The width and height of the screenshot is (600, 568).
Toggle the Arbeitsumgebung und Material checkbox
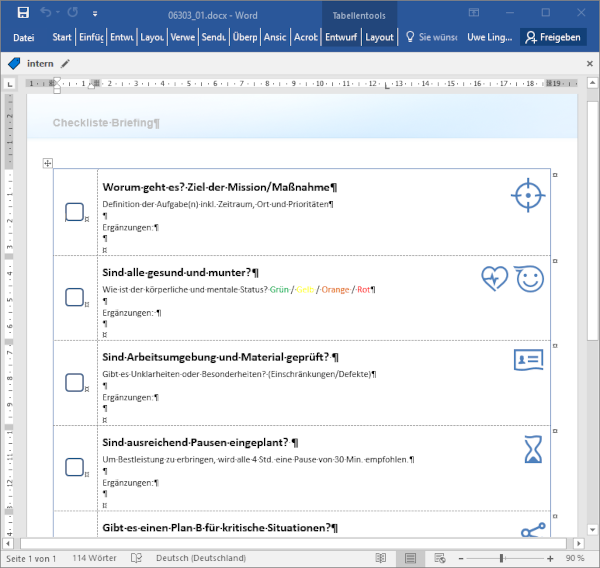[74, 382]
